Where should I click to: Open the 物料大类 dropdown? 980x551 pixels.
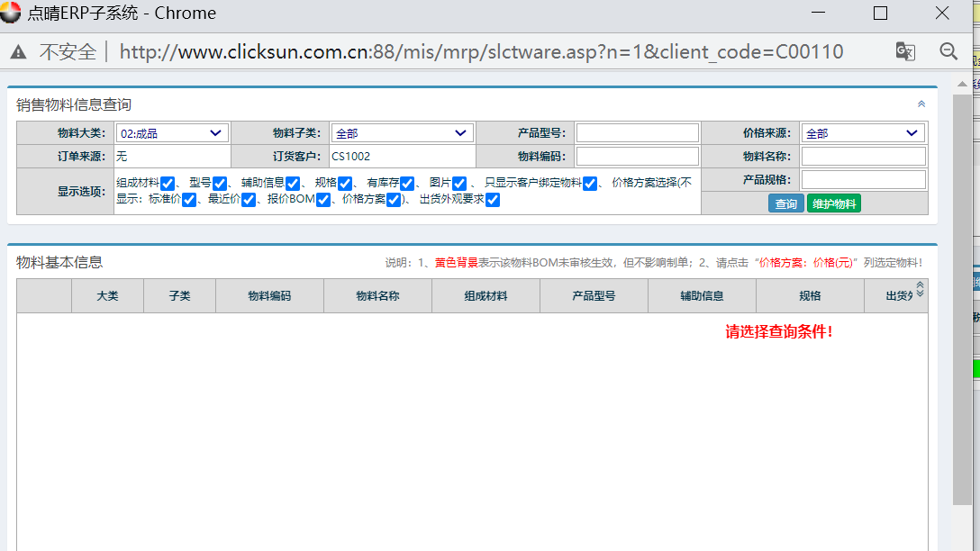[172, 133]
